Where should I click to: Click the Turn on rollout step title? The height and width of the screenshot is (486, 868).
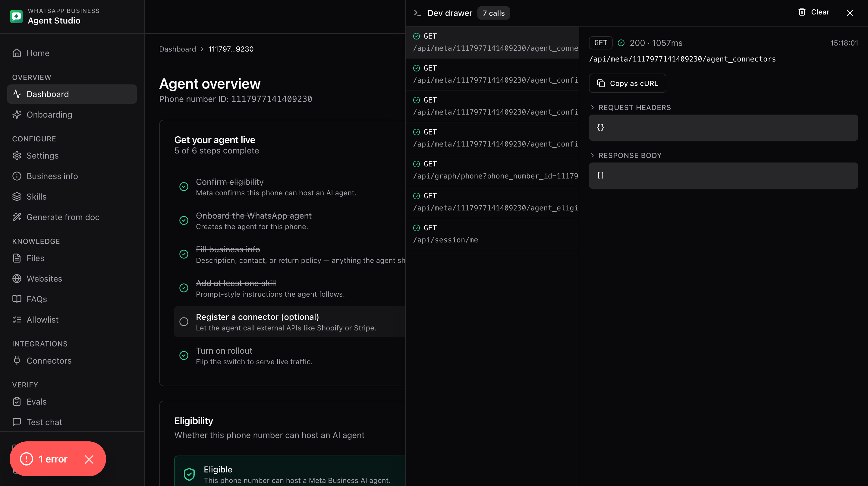224,351
